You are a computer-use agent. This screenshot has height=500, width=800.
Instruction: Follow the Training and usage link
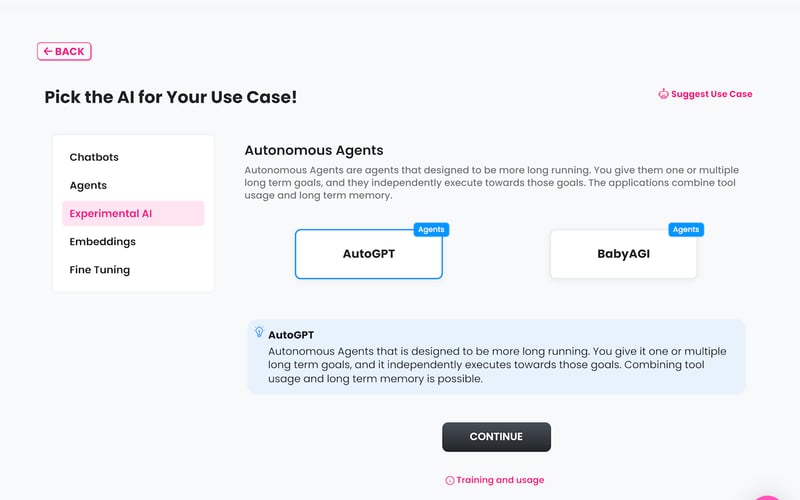500,480
